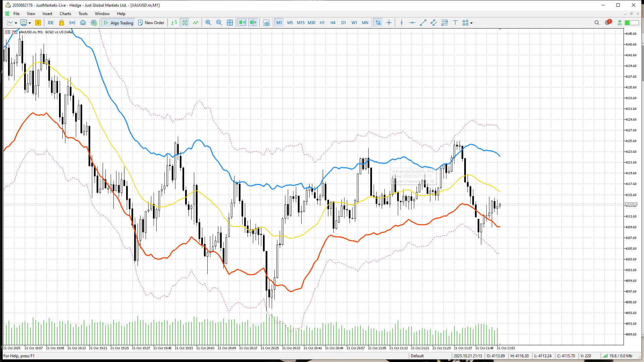
Task: Open the MQL5 Market with the shopping bag icon
Action: [62, 22]
